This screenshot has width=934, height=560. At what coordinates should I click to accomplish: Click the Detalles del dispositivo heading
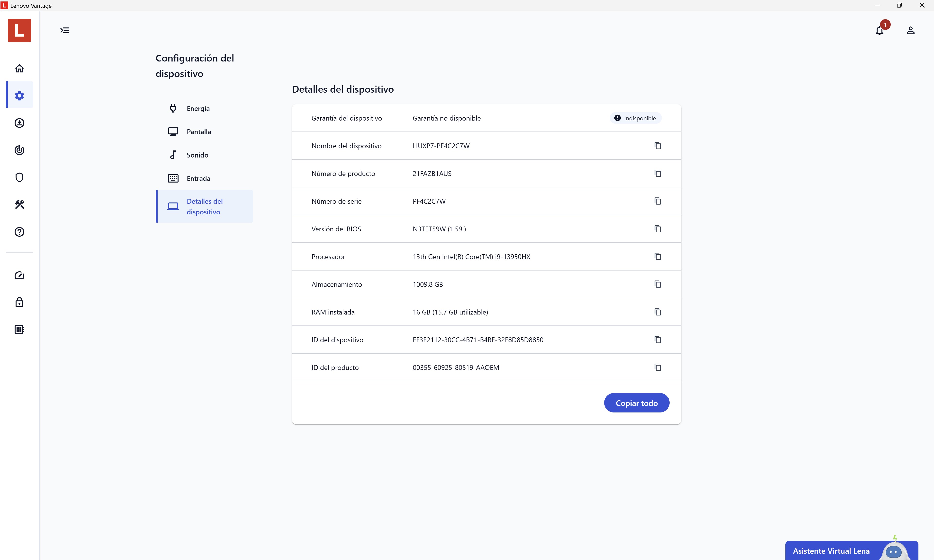(343, 89)
